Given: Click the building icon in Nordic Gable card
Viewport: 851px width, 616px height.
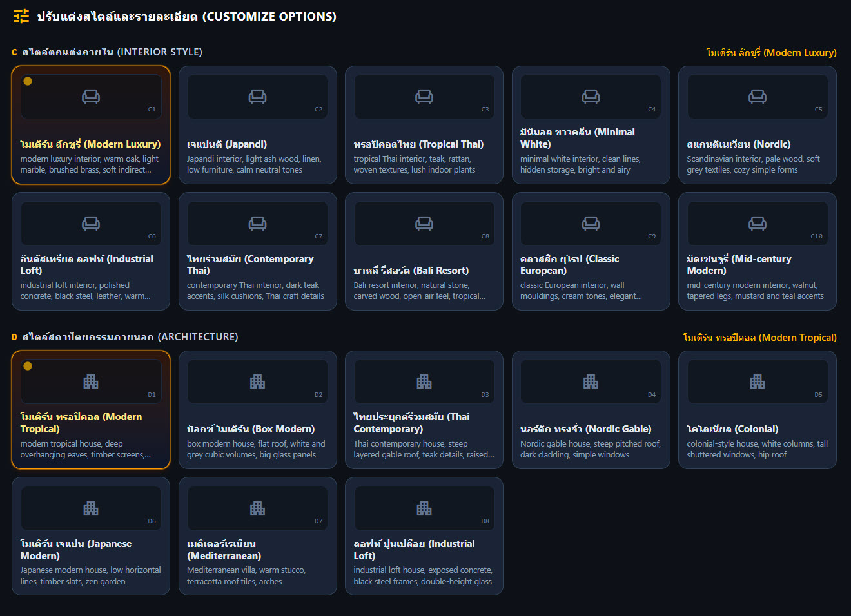Looking at the screenshot, I should click(x=591, y=381).
